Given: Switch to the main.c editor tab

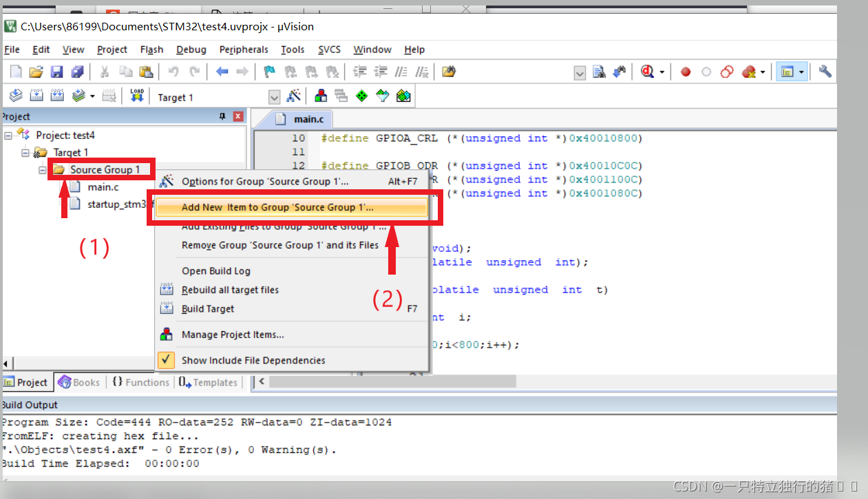Looking at the screenshot, I should click(299, 118).
